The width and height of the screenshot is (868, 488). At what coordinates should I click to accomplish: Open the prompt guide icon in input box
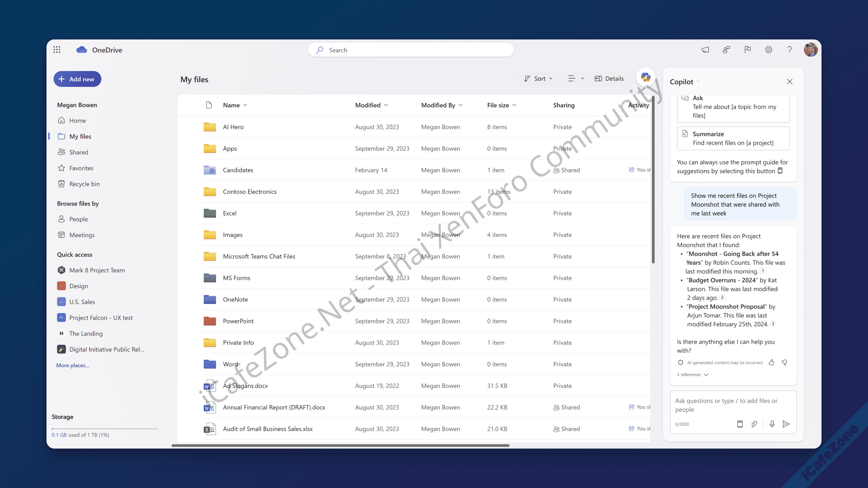tap(740, 424)
